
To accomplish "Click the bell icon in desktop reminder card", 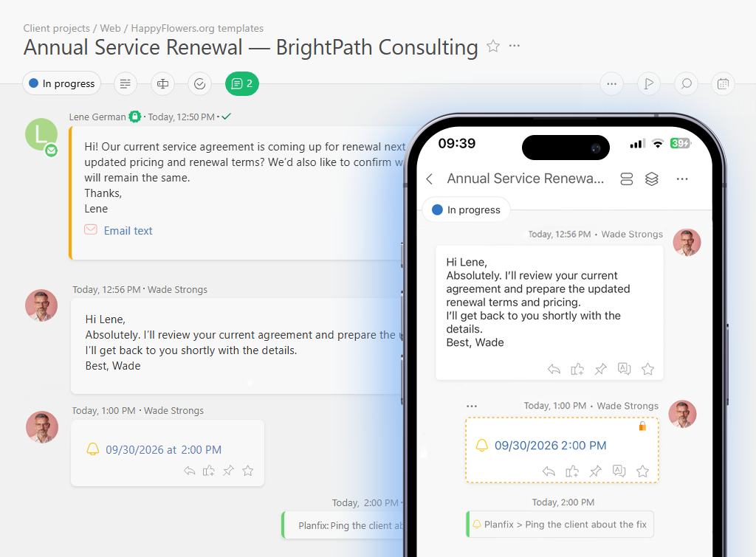I will 92,449.
